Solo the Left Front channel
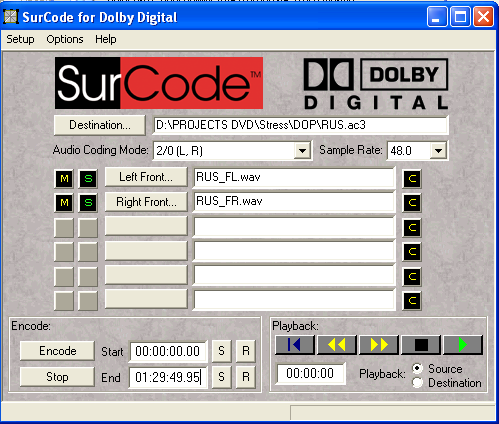 (88, 179)
